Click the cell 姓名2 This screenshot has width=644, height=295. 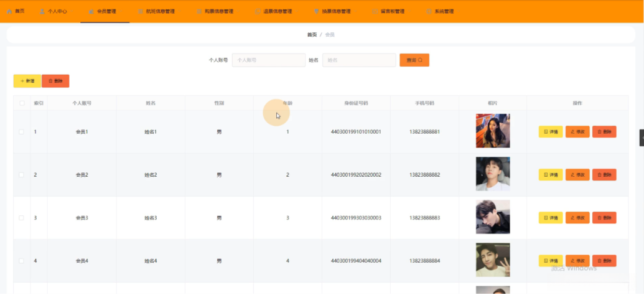coord(151,175)
